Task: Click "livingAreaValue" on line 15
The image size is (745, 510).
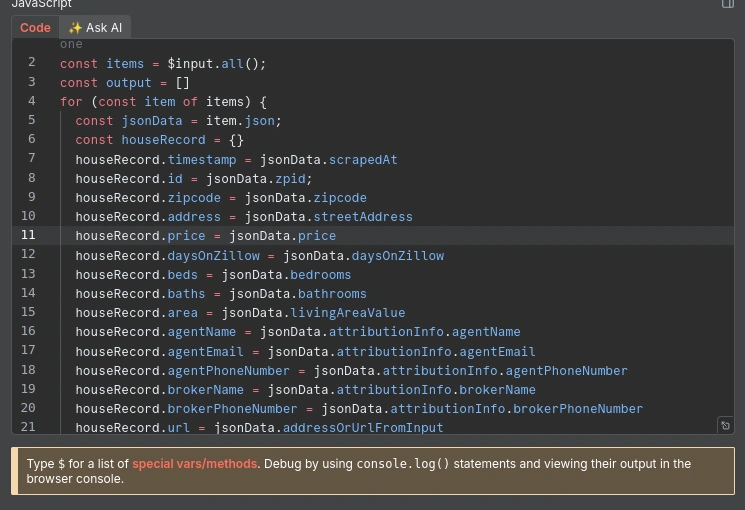Action: [348, 313]
